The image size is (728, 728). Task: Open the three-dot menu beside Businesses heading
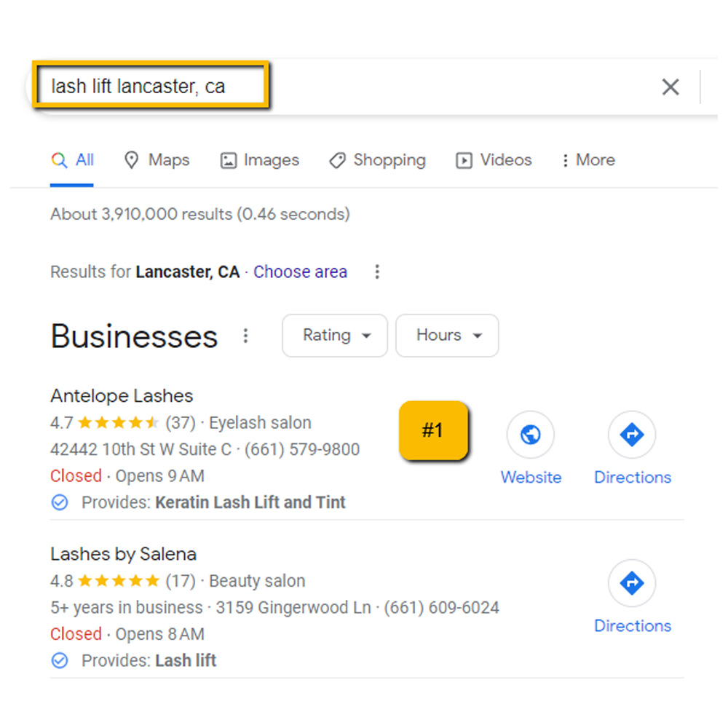click(x=246, y=336)
